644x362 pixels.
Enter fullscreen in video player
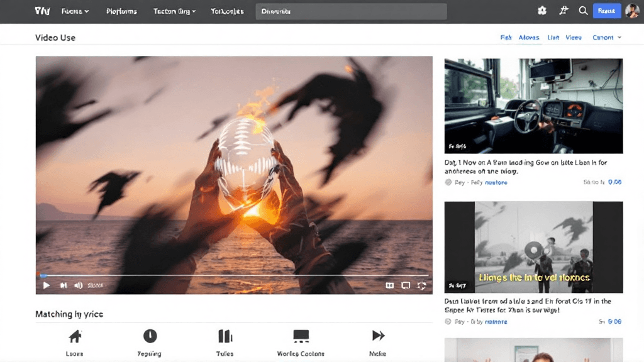tap(421, 285)
